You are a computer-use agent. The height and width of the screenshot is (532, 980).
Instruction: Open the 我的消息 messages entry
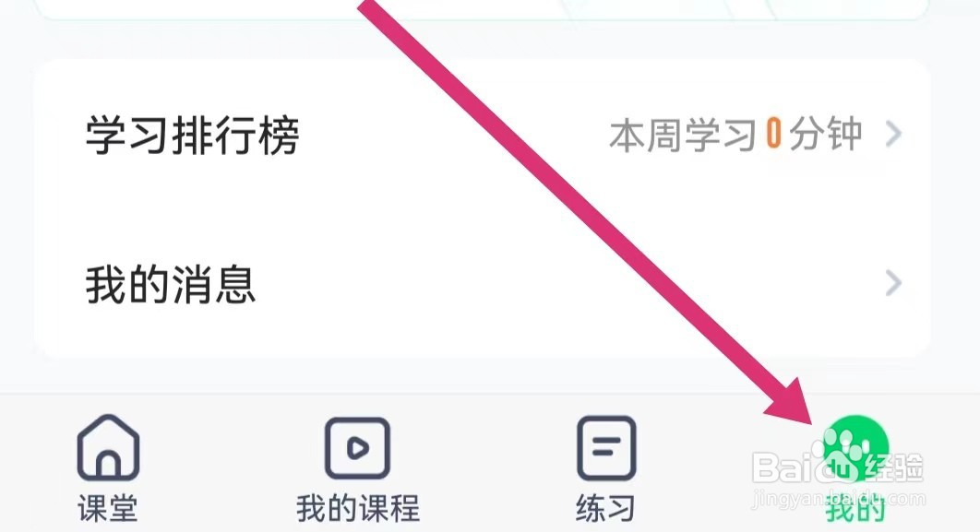482,283
